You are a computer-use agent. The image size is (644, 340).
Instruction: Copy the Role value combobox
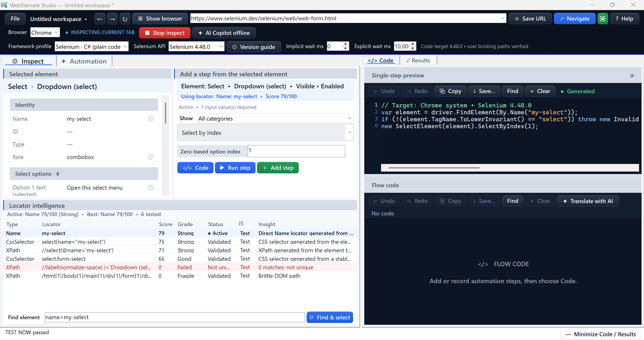point(150,157)
